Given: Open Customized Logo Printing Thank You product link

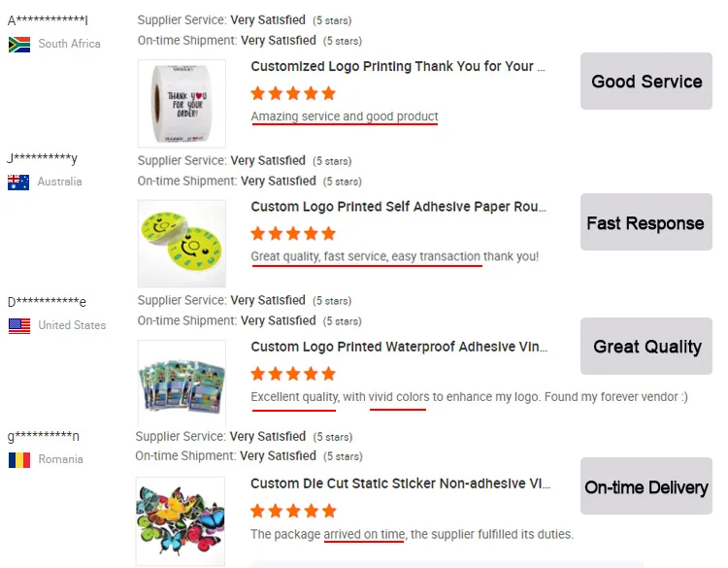Looking at the screenshot, I should pos(397,67).
